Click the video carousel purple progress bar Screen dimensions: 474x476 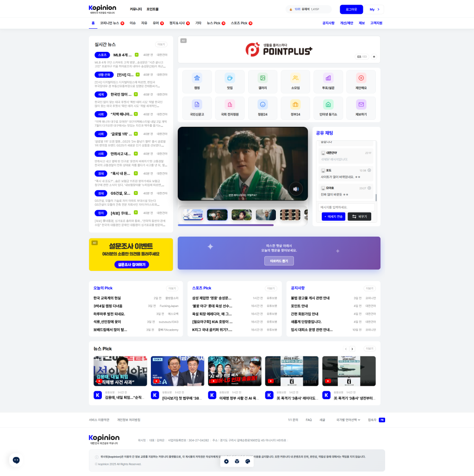(225, 225)
